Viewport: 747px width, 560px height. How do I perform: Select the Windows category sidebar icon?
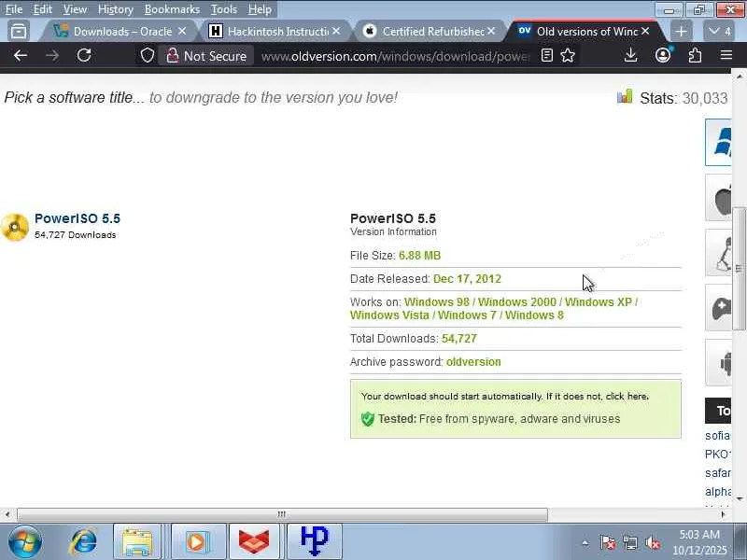click(x=719, y=142)
